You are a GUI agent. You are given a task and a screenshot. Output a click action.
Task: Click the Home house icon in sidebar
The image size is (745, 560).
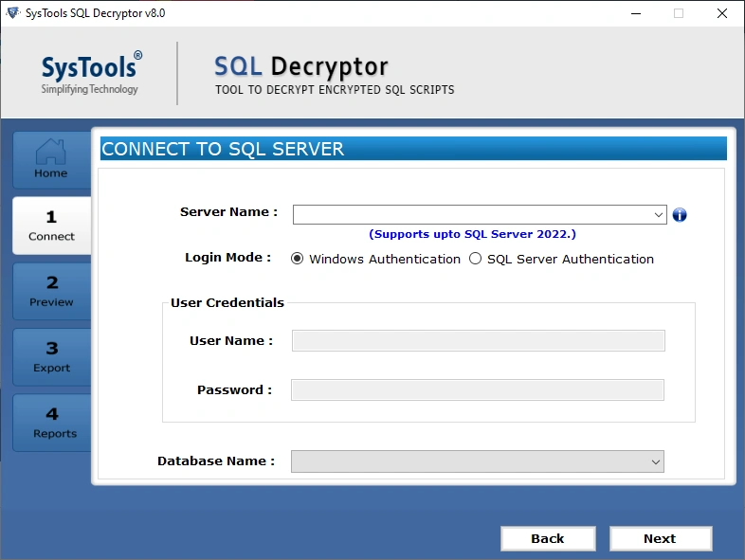pos(50,153)
